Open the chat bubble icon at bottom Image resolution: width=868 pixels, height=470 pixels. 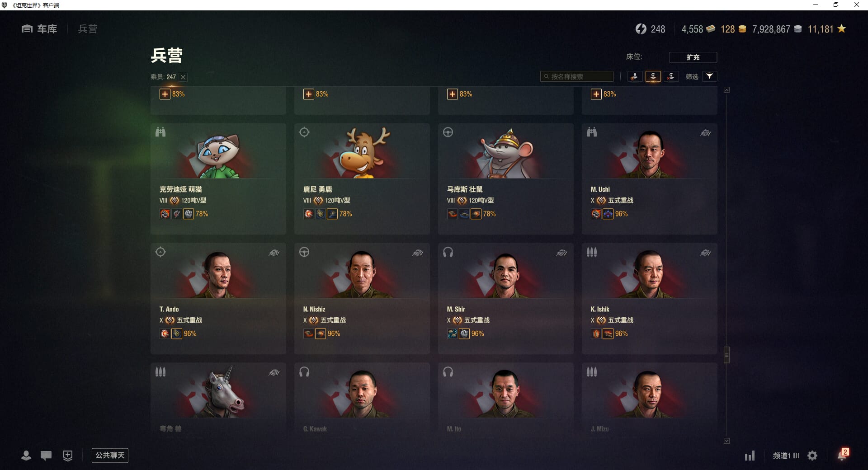[x=46, y=456]
